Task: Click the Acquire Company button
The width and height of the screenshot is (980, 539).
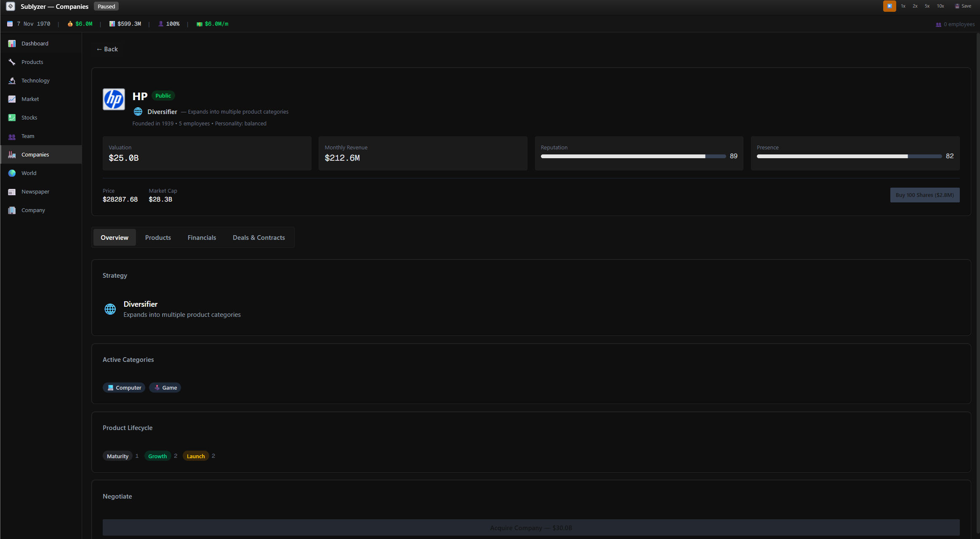Action: 531,528
